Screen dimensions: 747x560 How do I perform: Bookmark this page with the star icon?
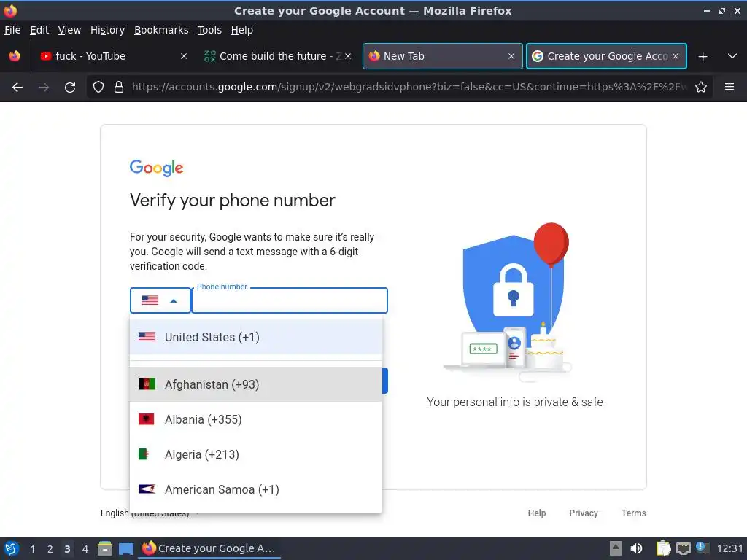point(701,87)
